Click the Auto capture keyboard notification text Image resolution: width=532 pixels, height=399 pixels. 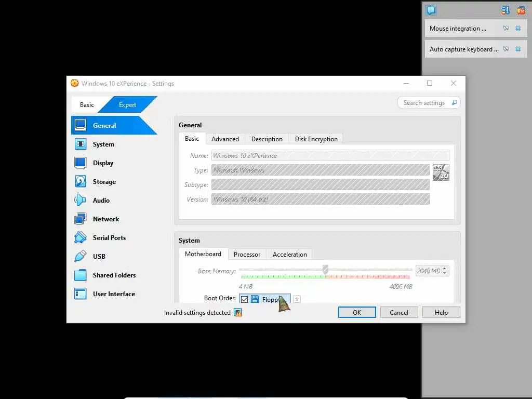[464, 49]
